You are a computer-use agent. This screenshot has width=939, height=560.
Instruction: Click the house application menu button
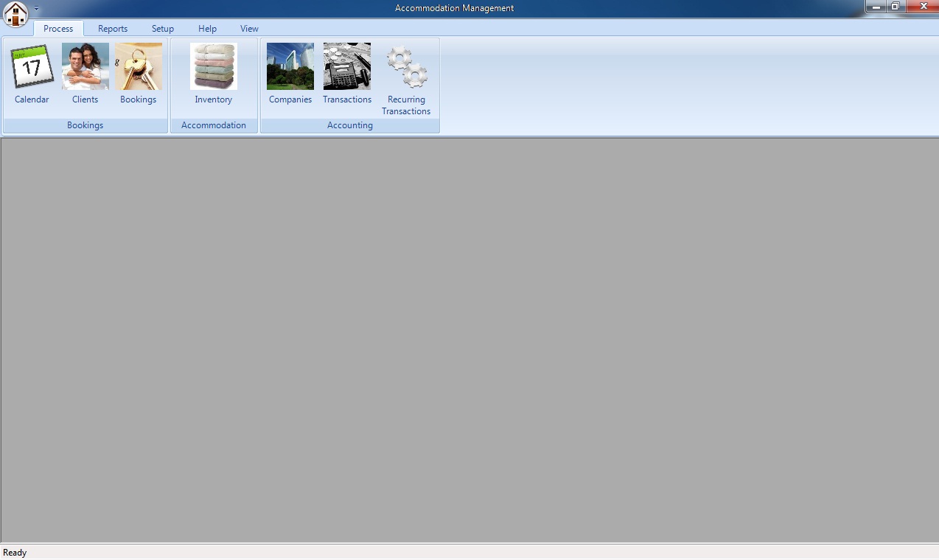click(x=15, y=13)
